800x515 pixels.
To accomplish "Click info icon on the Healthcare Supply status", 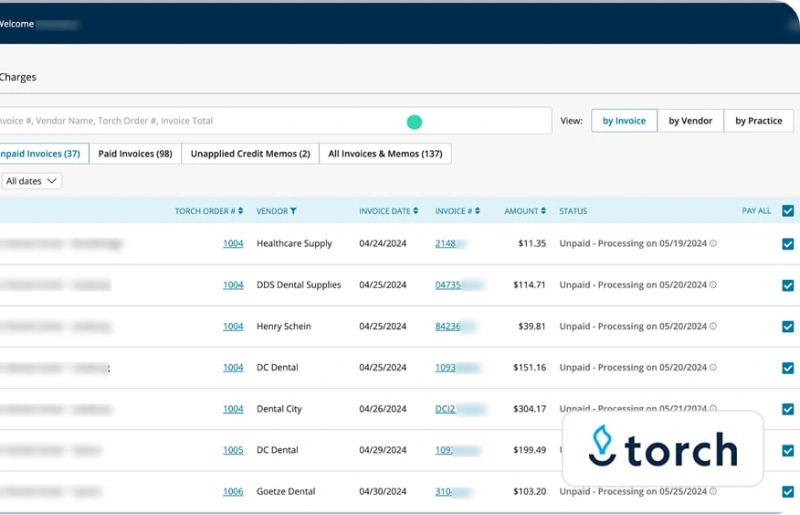I will (x=713, y=244).
